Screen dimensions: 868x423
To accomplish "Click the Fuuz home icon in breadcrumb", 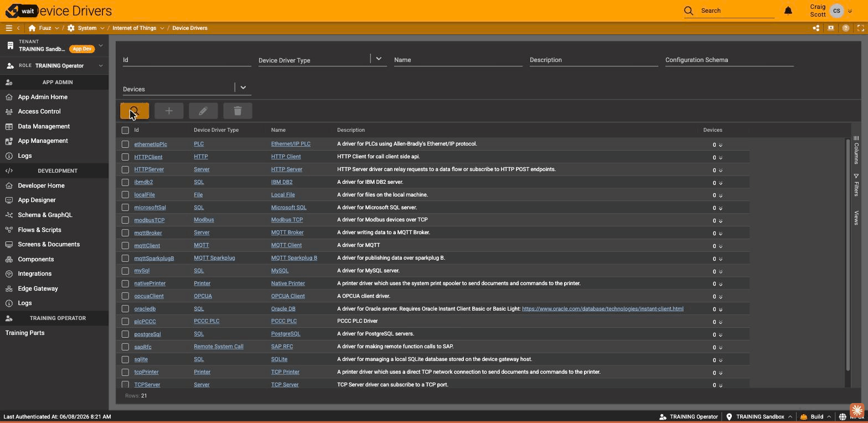I will pos(32,28).
